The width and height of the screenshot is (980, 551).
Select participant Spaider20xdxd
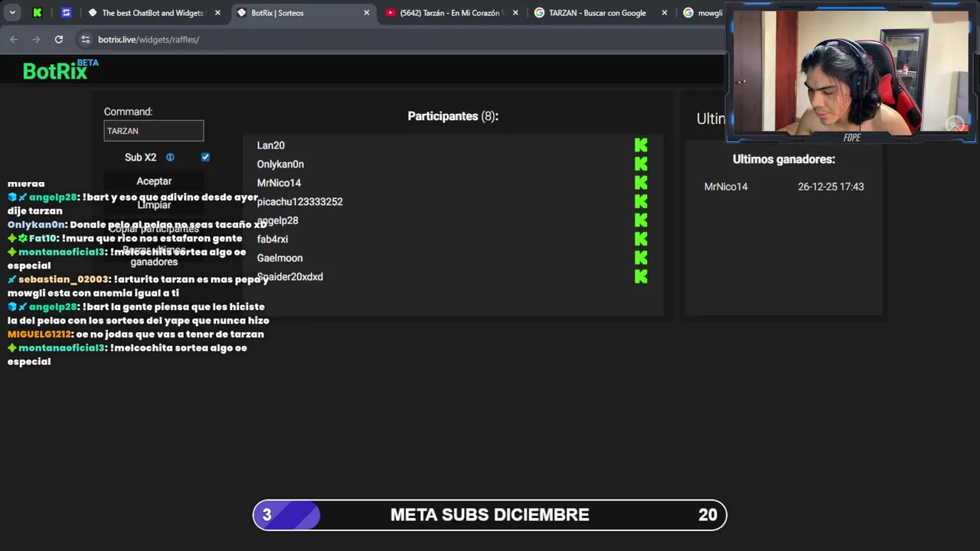(290, 276)
